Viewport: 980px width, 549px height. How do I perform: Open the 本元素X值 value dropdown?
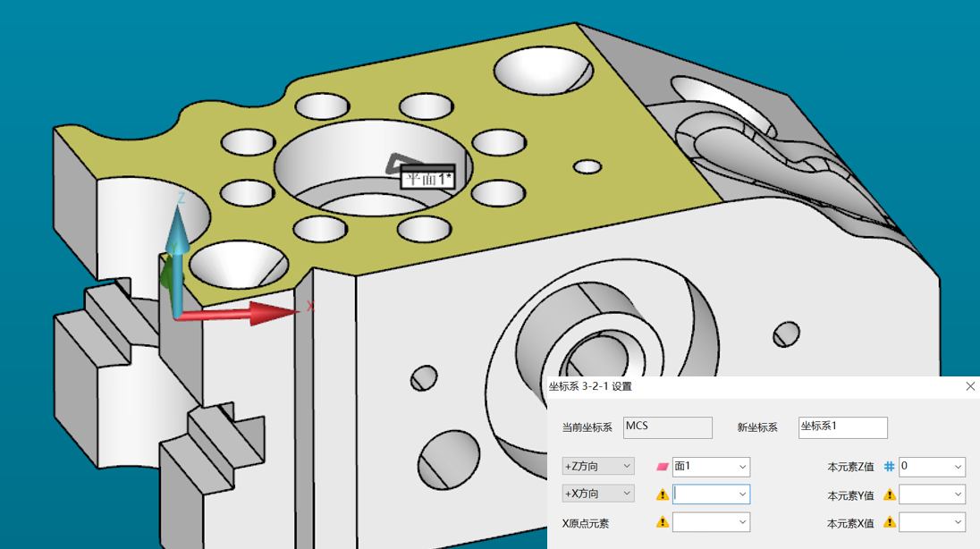tap(959, 522)
